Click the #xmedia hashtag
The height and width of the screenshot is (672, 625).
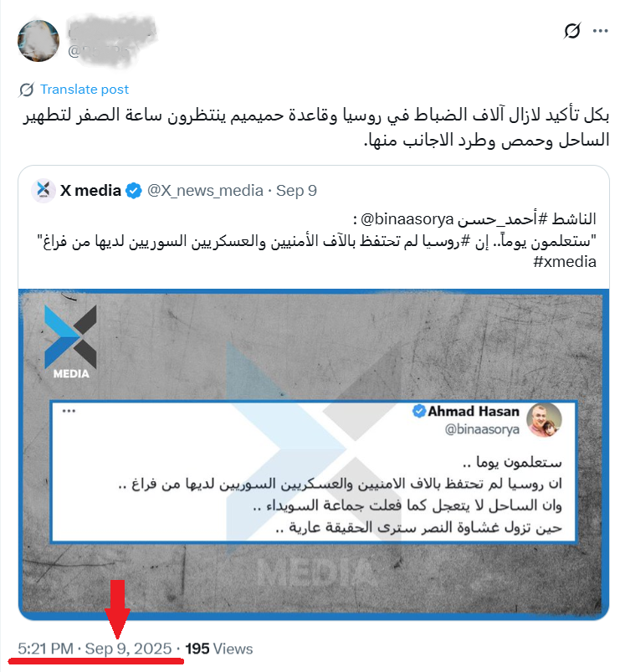click(x=565, y=261)
